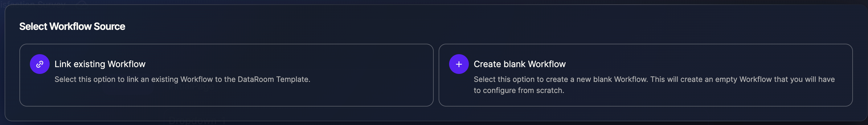This screenshot has width=868, height=125.
Task: Select the Create blank Workflow option
Action: click(645, 75)
